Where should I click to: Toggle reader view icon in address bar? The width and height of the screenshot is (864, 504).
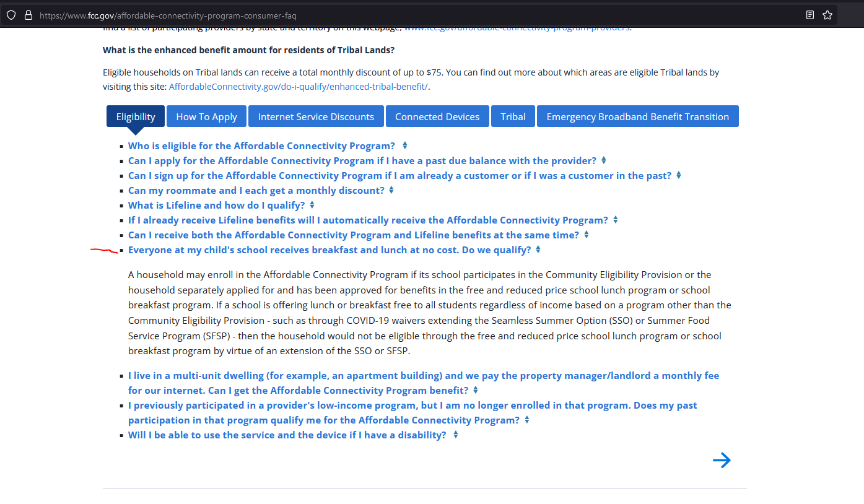click(x=810, y=15)
